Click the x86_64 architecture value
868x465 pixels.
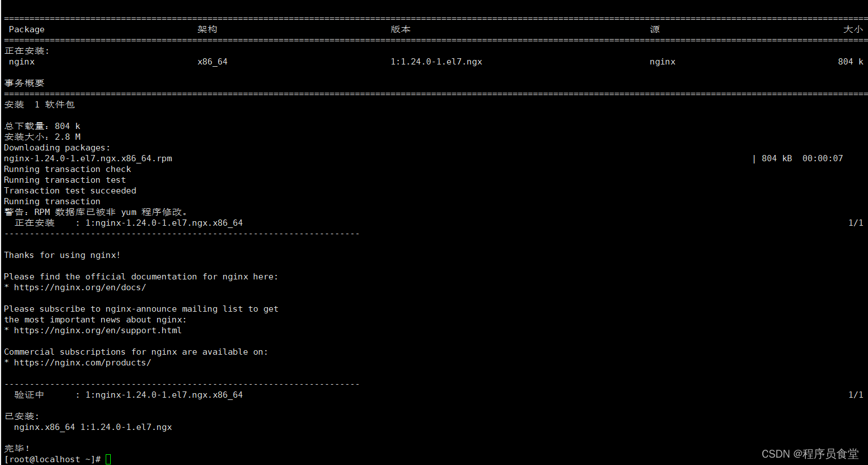pos(212,61)
